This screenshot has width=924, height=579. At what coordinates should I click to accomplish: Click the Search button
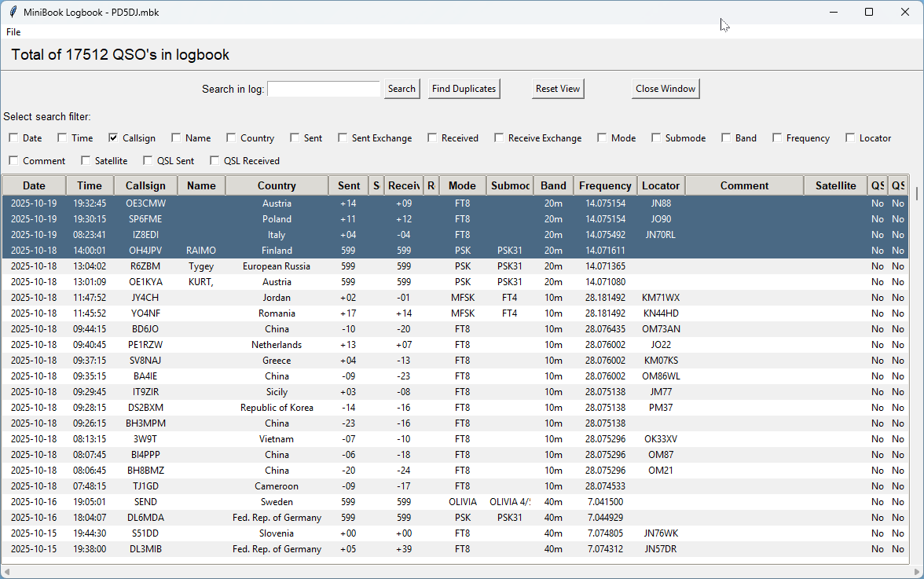click(x=401, y=89)
